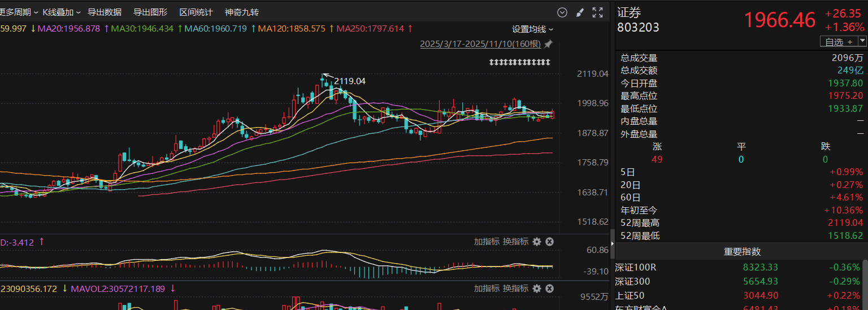Click 加指标 in the MAVOL volume panel
Image resolution: width=868 pixels, height=310 pixels.
[x=486, y=289]
